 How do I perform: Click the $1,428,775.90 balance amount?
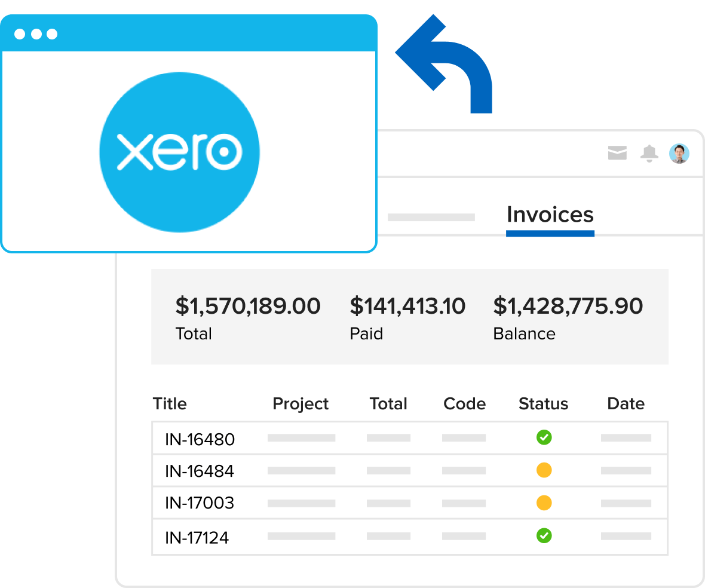pyautogui.click(x=568, y=306)
